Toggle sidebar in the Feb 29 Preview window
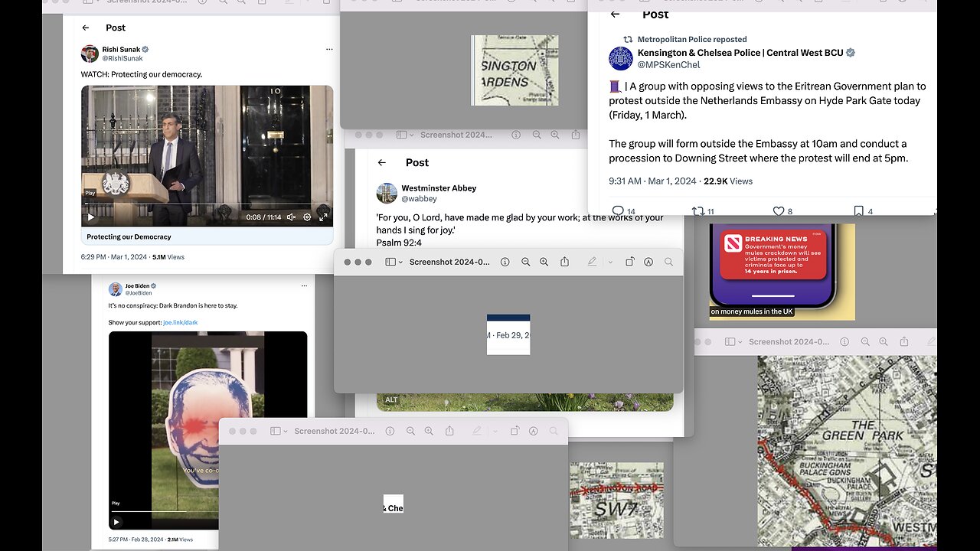 pos(390,262)
